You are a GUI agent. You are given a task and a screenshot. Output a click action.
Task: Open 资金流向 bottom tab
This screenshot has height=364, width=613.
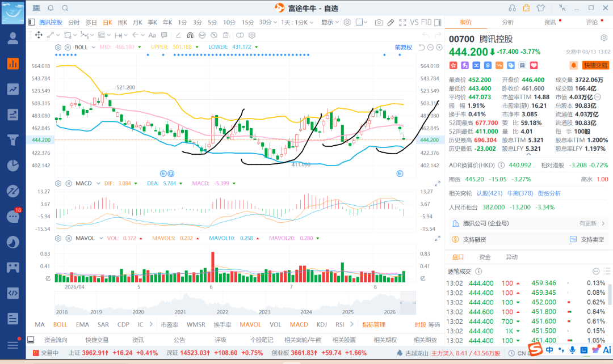tap(56, 340)
